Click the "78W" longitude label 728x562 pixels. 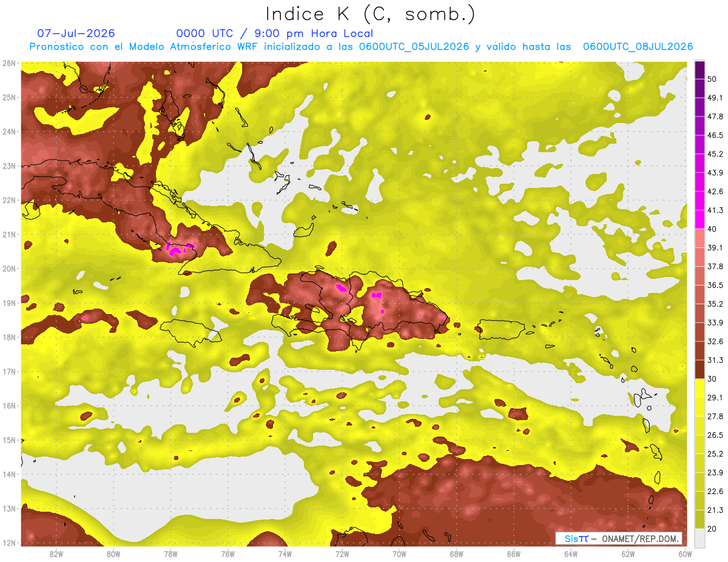(x=170, y=554)
